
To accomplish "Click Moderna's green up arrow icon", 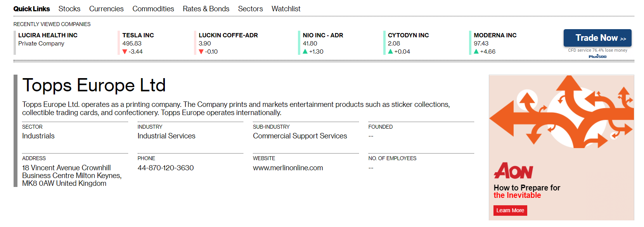I will 476,51.
